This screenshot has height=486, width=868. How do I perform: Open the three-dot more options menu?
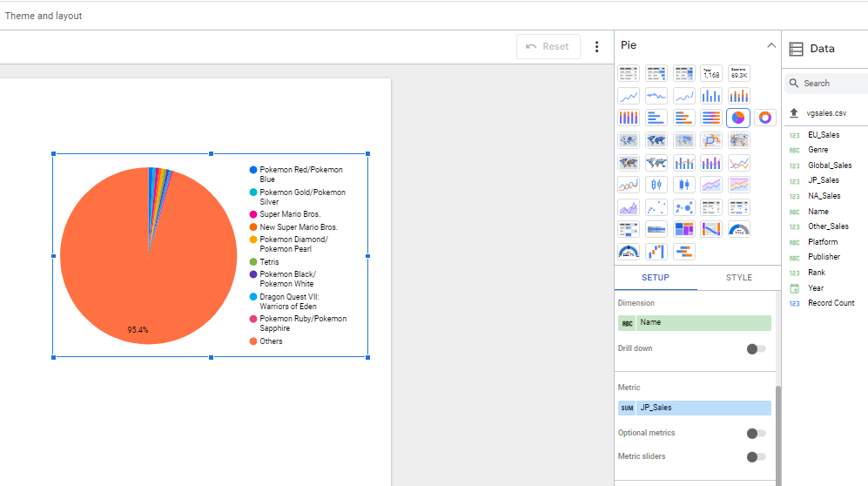click(596, 47)
